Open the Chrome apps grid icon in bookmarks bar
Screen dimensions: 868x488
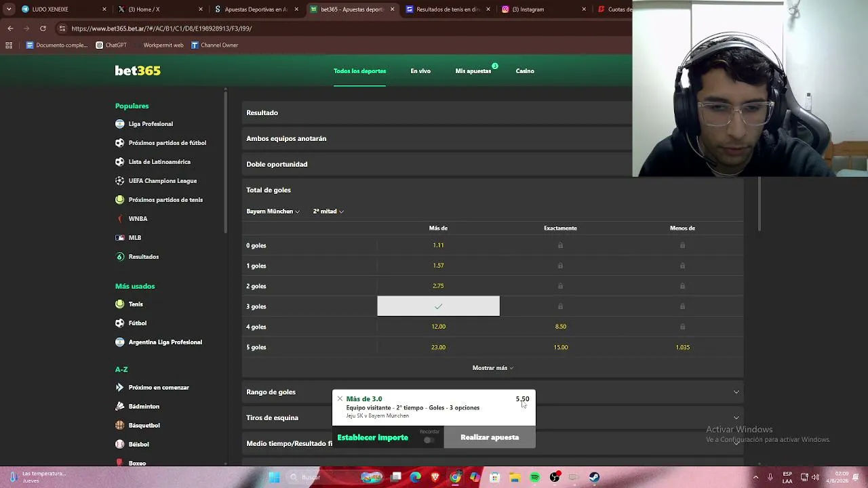9,45
